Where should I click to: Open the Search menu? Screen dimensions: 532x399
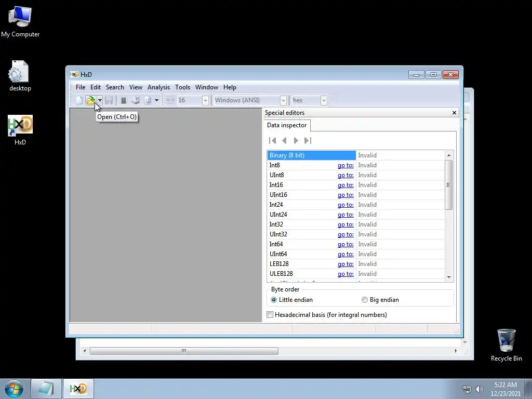pyautogui.click(x=115, y=87)
